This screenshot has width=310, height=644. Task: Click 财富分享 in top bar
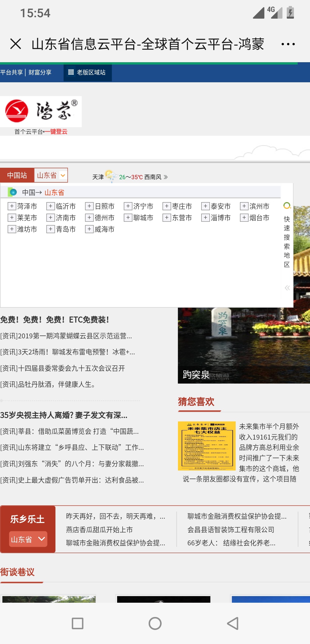click(40, 72)
